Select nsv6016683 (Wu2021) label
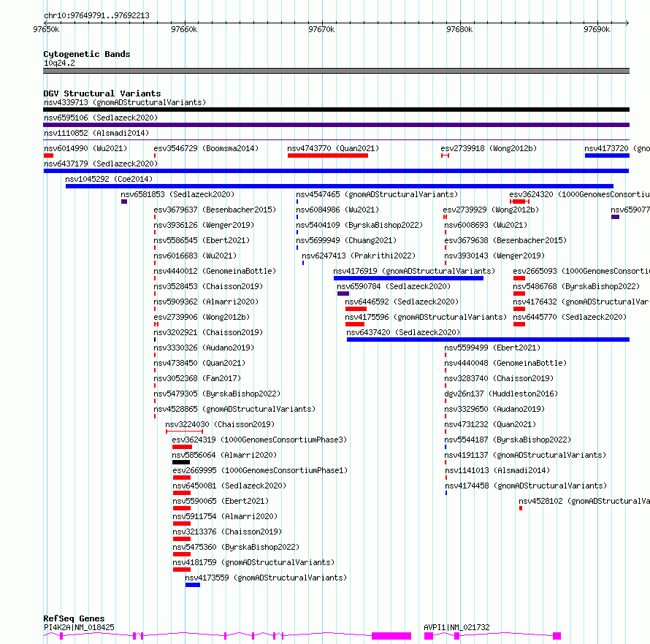The height and width of the screenshot is (644, 650). tap(195, 256)
